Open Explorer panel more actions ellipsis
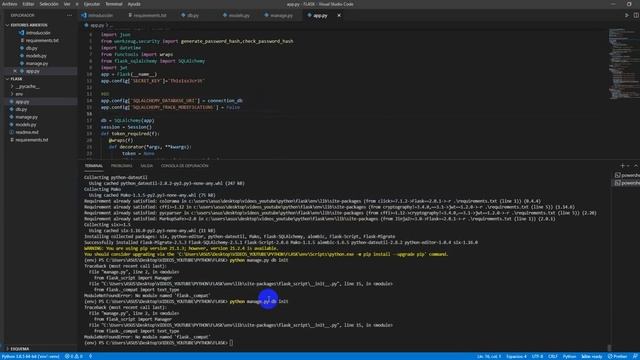Viewport: 640px width, 360px height. point(69,15)
